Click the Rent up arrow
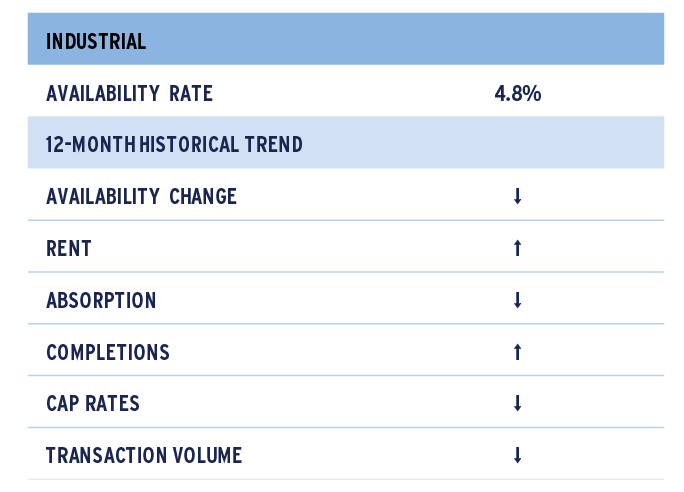684x492 pixels. [x=517, y=248]
